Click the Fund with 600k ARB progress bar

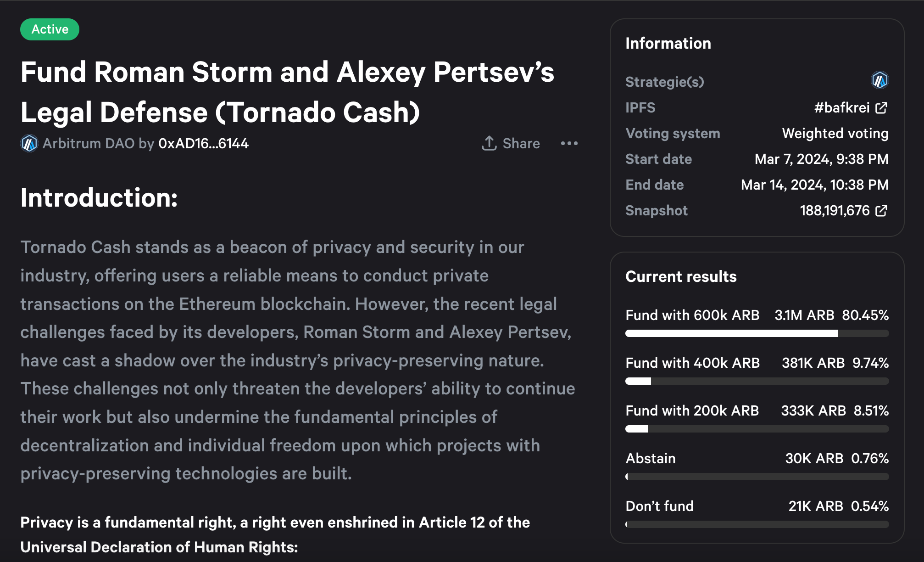click(757, 333)
